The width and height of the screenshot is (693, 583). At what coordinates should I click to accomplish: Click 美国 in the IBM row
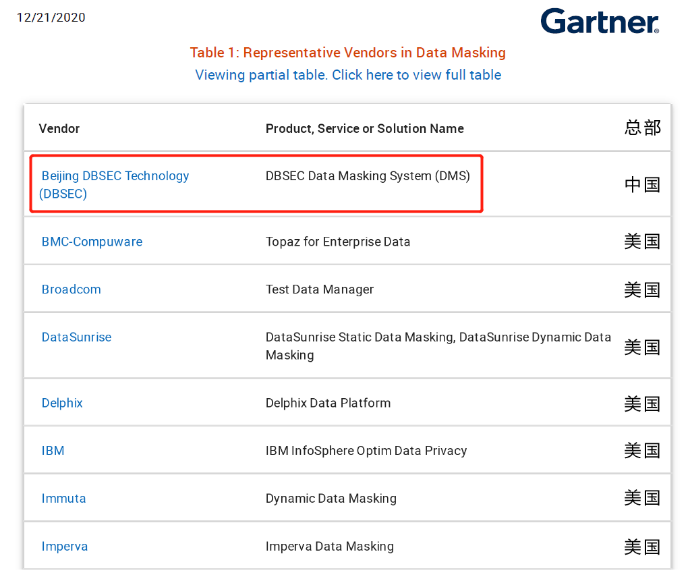(x=642, y=451)
